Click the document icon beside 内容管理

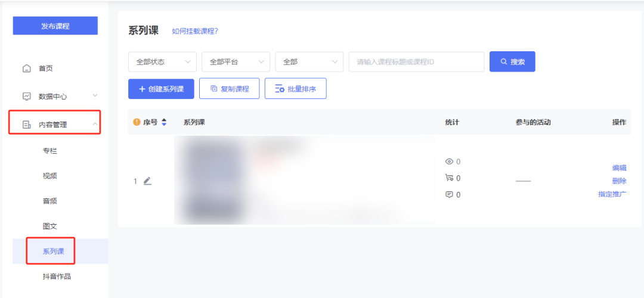click(x=26, y=125)
